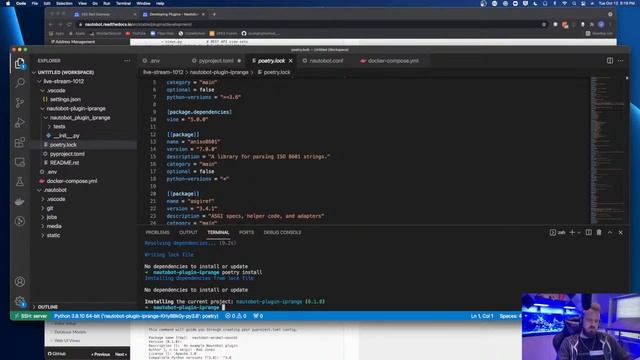
Task: Click the Next link in browser docs page
Action: click(120, 354)
